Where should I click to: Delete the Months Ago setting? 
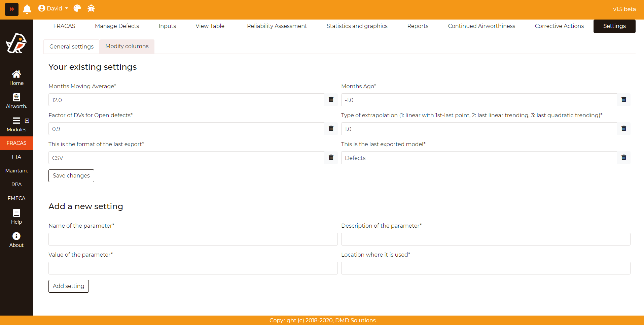[623, 100]
